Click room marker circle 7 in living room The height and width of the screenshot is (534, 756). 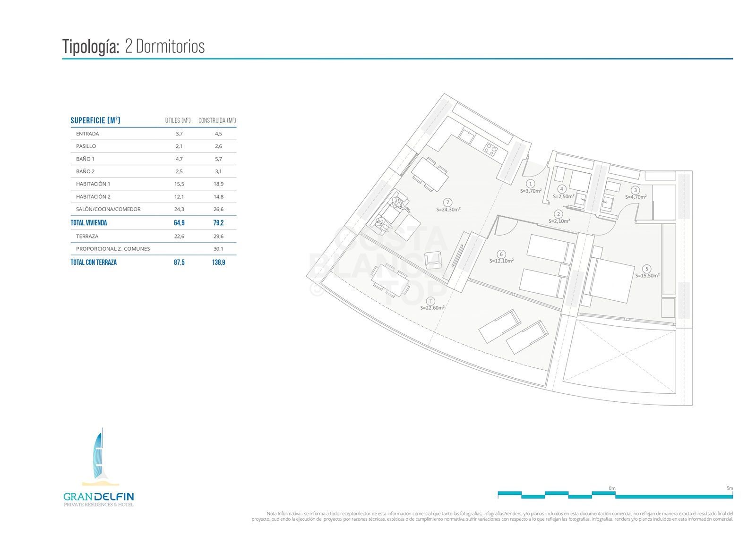pyautogui.click(x=448, y=202)
